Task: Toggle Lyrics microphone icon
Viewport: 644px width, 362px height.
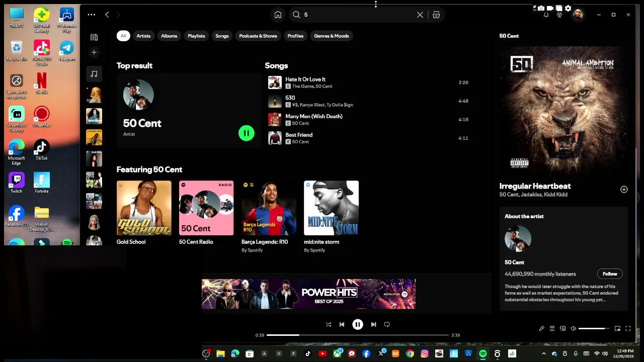Action: pyautogui.click(x=541, y=329)
